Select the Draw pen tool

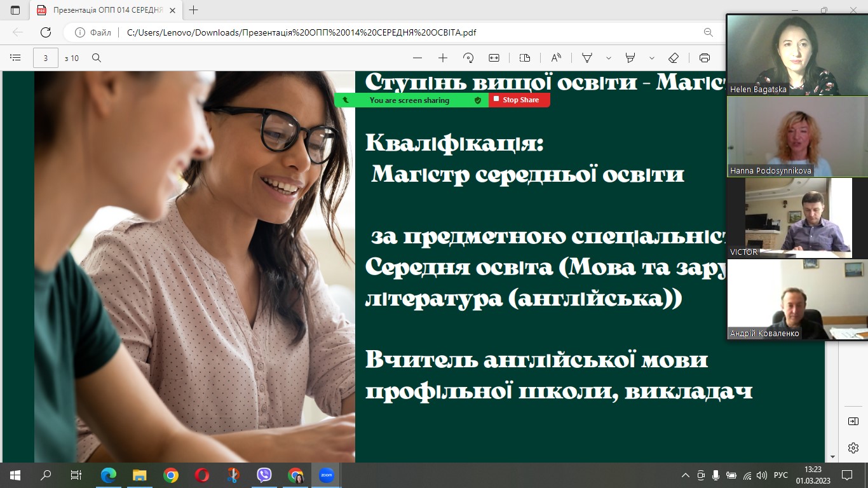click(x=588, y=58)
